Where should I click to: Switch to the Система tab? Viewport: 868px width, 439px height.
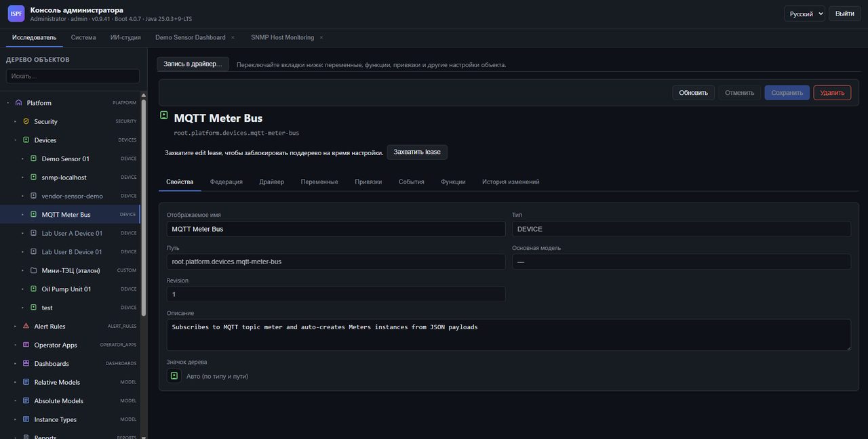pos(83,37)
